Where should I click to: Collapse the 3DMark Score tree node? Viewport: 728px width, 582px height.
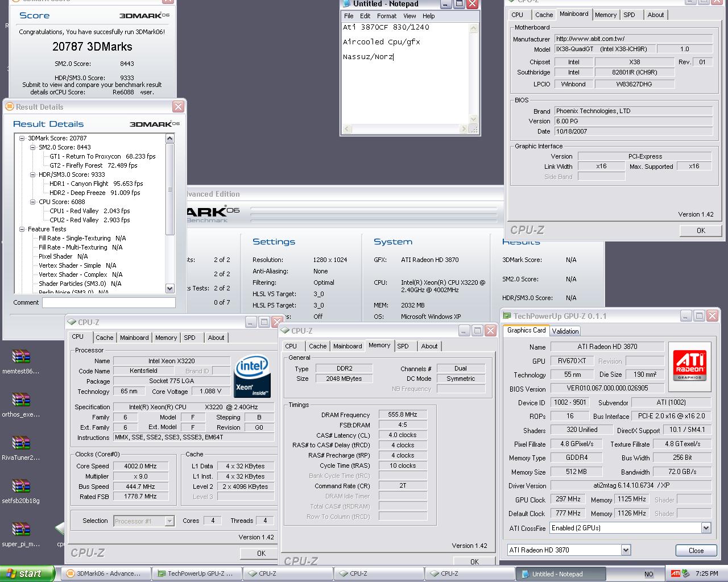[22, 138]
